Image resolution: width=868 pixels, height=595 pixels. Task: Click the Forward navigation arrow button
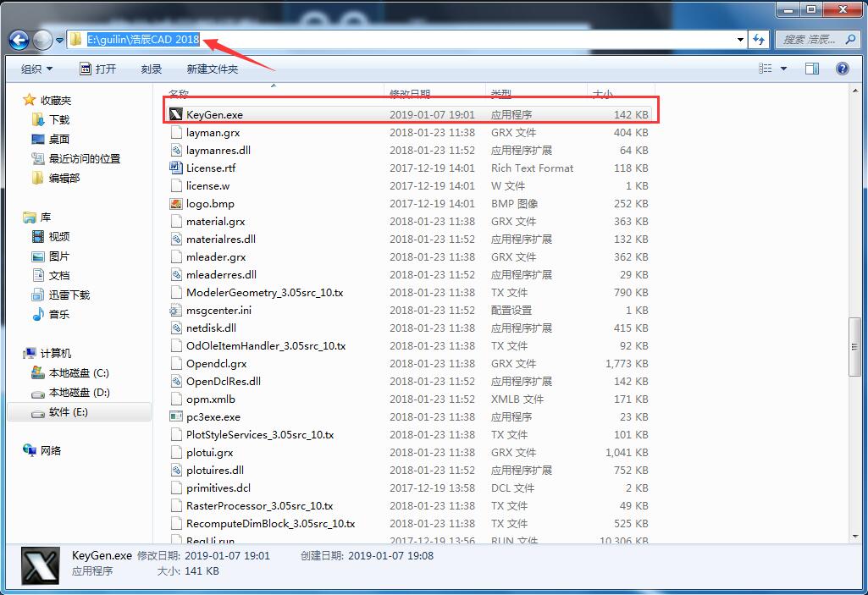(42, 40)
